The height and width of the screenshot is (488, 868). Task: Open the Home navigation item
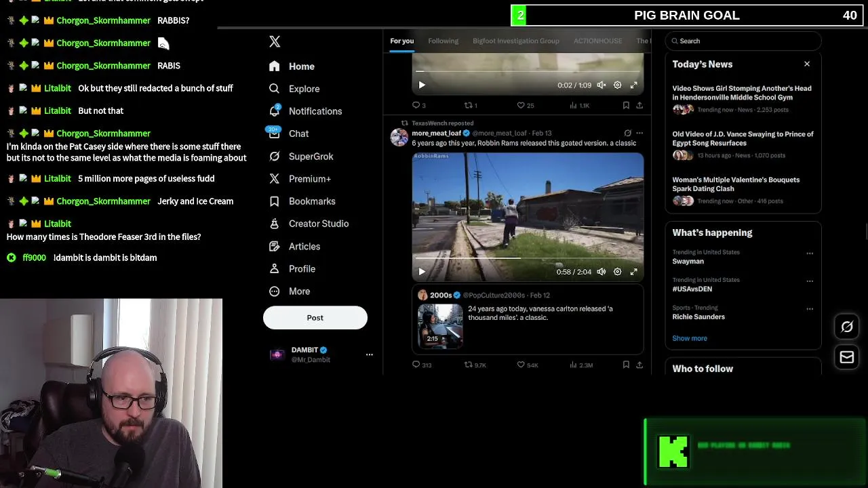[292, 66]
